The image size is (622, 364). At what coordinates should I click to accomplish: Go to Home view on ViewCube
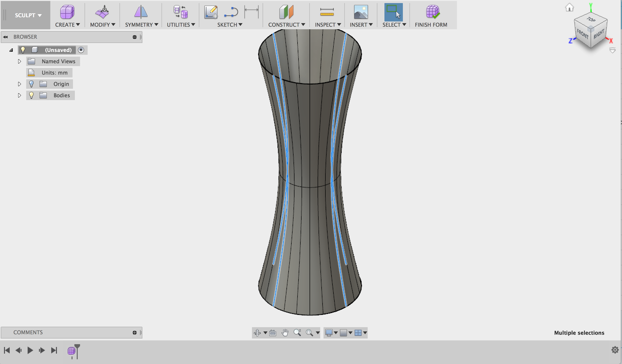[x=569, y=7]
